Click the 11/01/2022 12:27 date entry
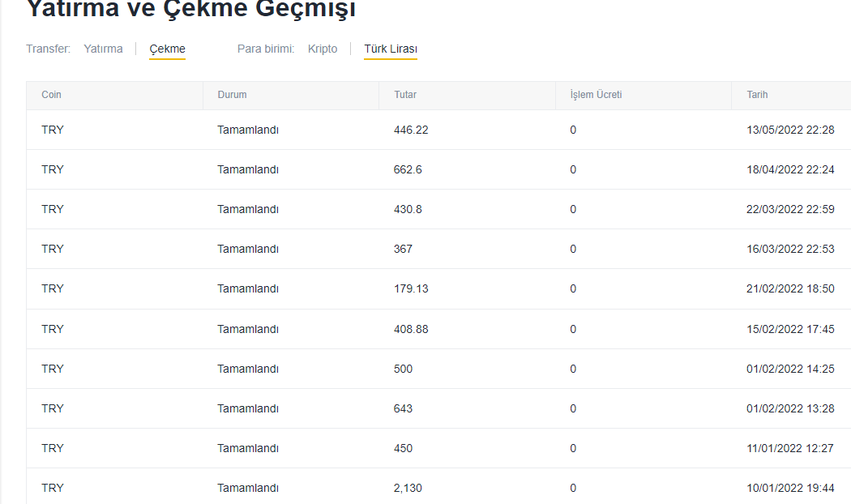 pyautogui.click(x=790, y=448)
